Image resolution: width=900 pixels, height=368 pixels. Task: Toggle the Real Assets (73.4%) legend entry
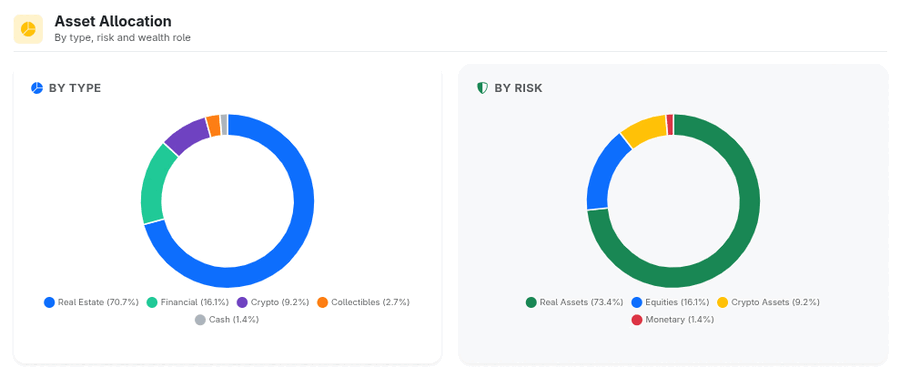[575, 302]
